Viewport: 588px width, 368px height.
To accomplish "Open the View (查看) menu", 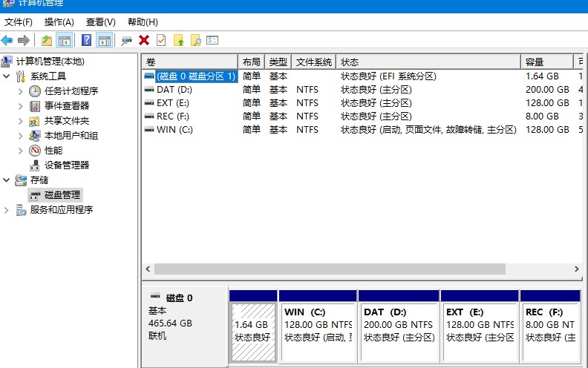I will coord(101,22).
